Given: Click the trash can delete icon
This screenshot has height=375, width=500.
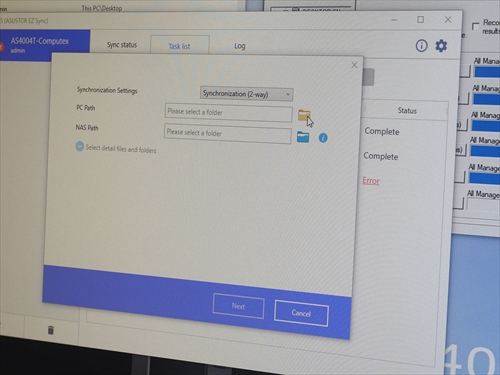Looking at the screenshot, I should point(51,330).
